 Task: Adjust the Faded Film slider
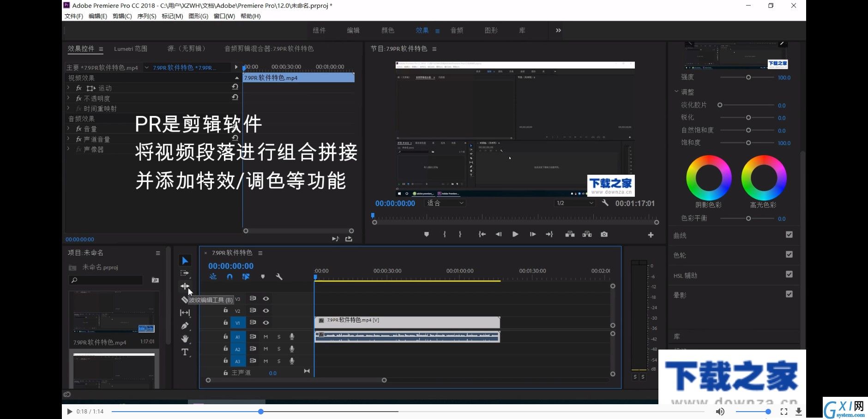(x=720, y=105)
